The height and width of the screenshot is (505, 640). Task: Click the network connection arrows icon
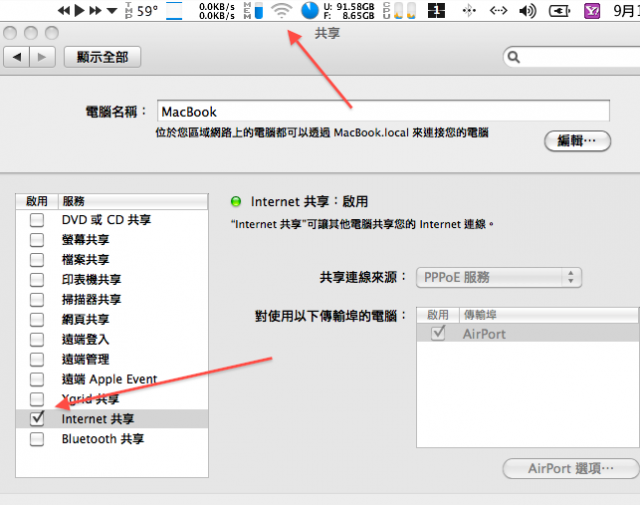coord(498,11)
